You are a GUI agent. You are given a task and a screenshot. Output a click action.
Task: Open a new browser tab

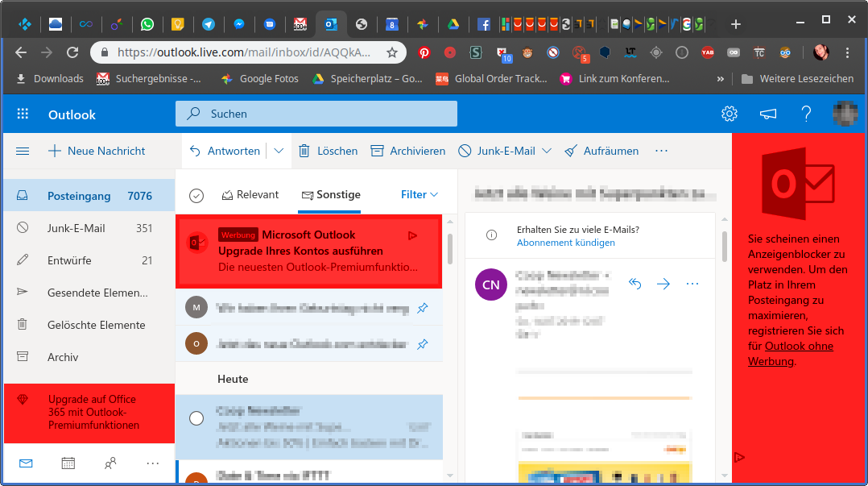point(736,24)
